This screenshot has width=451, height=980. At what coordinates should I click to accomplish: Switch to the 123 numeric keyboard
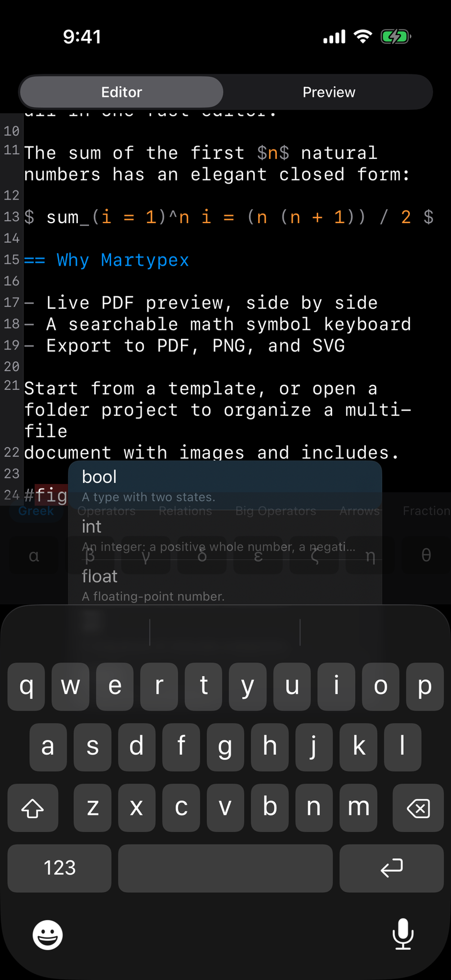click(59, 868)
